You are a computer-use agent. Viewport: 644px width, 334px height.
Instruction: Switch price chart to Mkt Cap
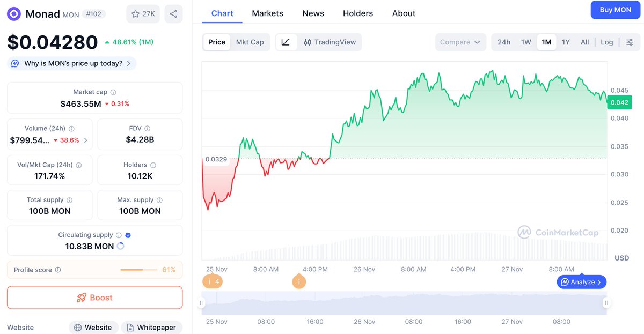(250, 42)
